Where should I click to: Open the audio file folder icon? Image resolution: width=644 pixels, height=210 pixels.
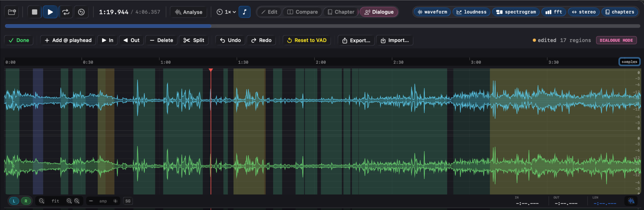(12, 12)
